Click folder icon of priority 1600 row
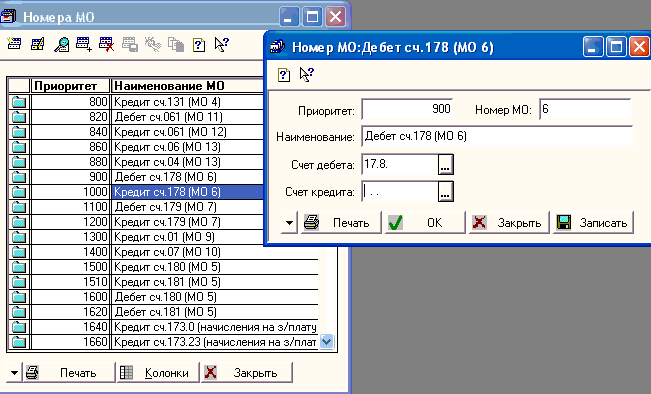Screen dimensions: 651x394 (19, 297)
